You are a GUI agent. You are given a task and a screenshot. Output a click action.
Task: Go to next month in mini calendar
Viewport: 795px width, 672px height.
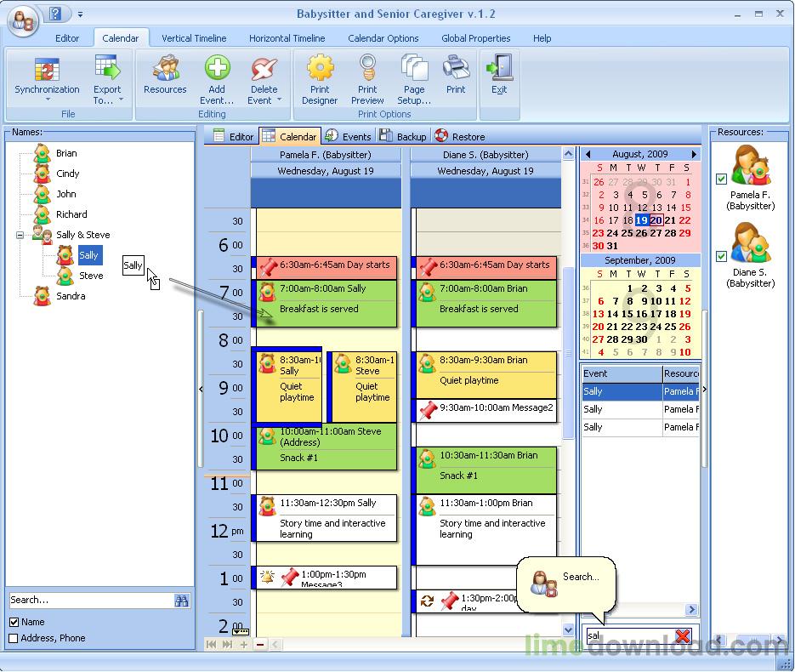click(694, 154)
